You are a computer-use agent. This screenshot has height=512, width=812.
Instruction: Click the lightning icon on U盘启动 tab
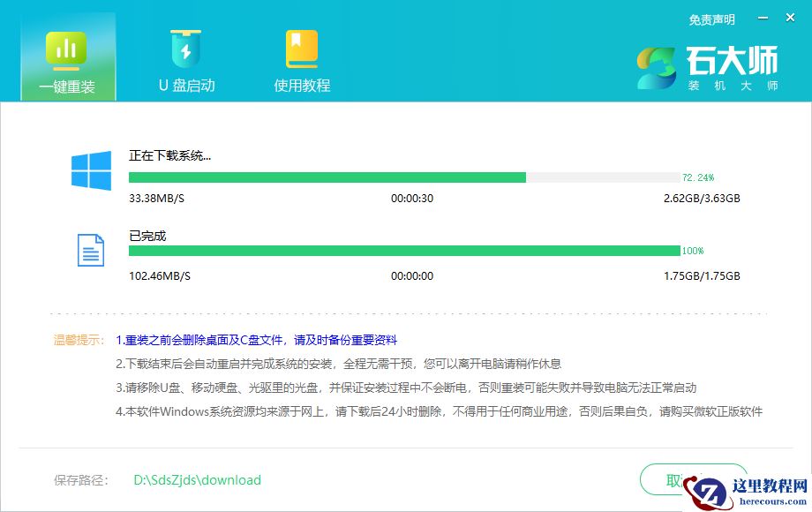pyautogui.click(x=184, y=49)
